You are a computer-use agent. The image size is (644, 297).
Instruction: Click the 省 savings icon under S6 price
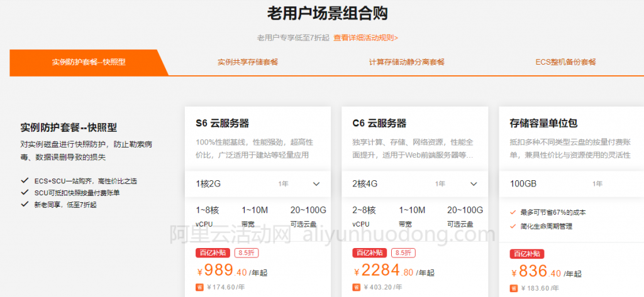pos(199,287)
